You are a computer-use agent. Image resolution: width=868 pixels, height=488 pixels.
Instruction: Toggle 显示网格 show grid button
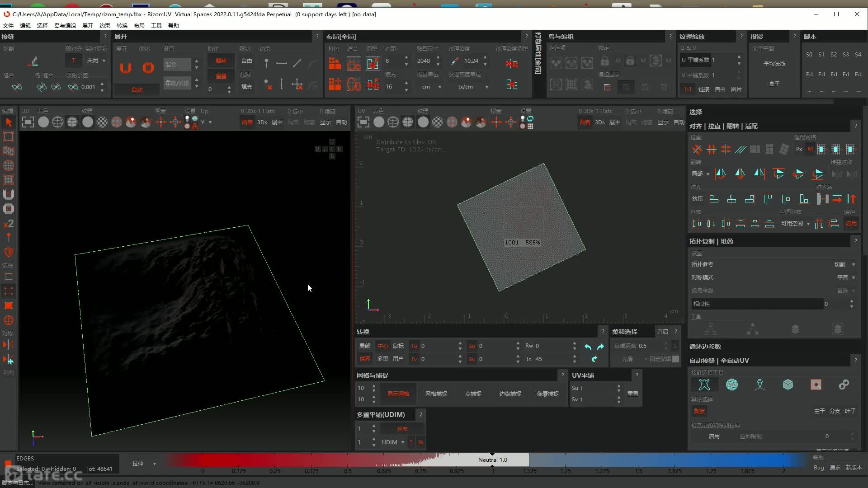[398, 394]
